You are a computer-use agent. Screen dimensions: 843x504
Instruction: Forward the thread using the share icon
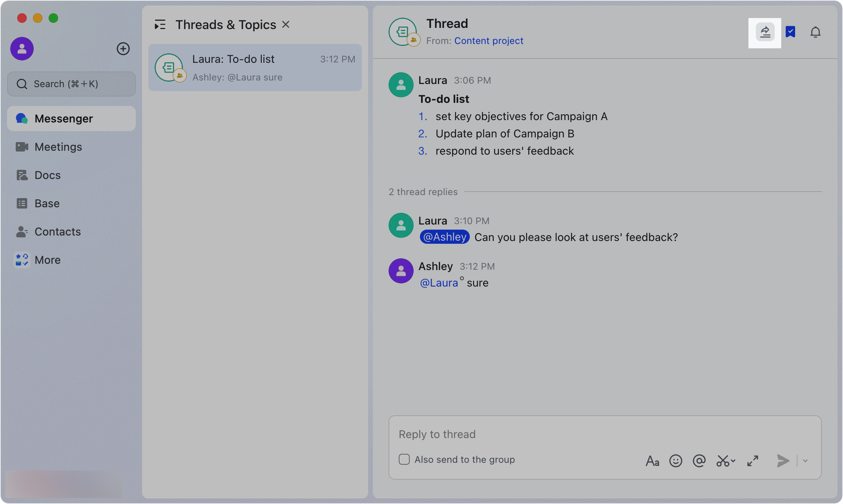click(765, 33)
